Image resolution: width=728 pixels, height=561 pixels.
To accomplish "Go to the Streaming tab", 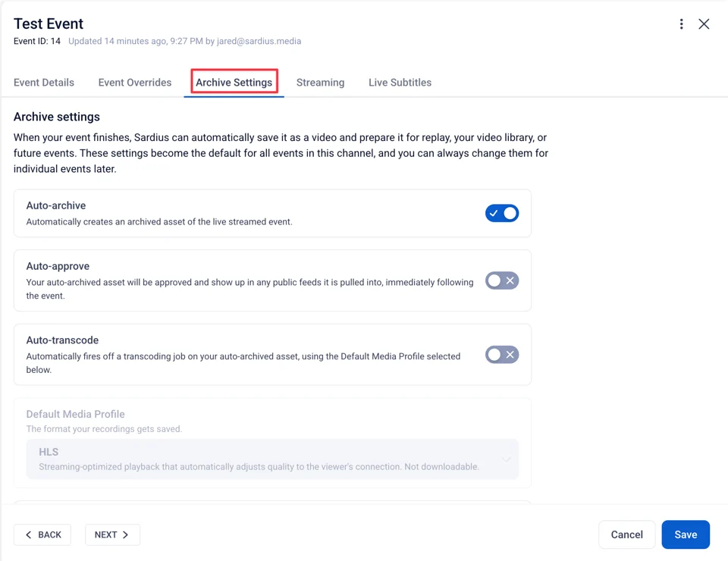I will (x=320, y=83).
